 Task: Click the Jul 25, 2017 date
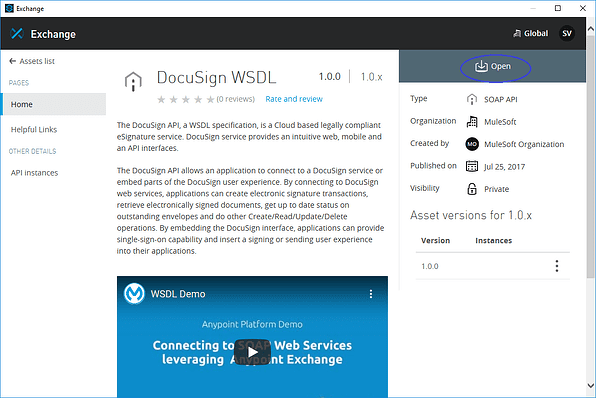pyautogui.click(x=504, y=167)
